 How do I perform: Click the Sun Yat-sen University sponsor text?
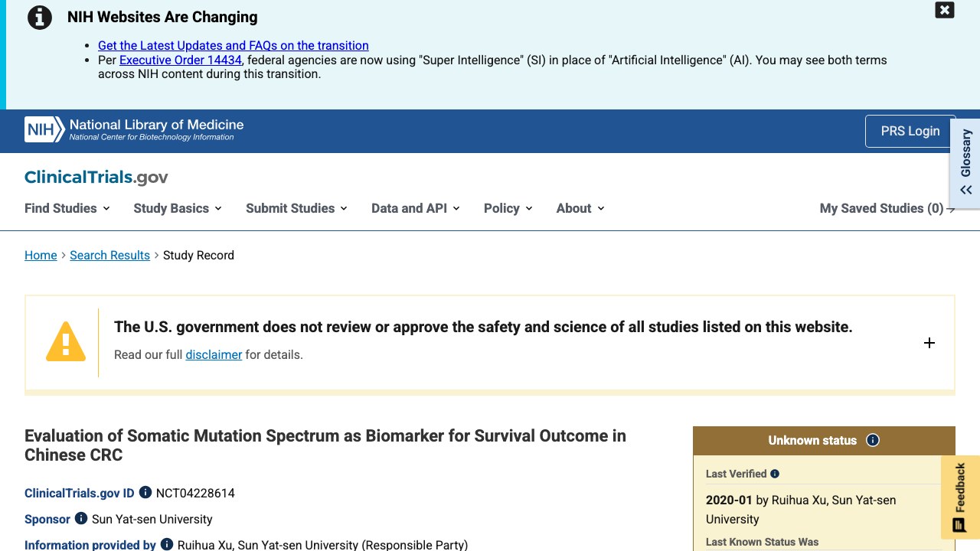[x=152, y=519]
